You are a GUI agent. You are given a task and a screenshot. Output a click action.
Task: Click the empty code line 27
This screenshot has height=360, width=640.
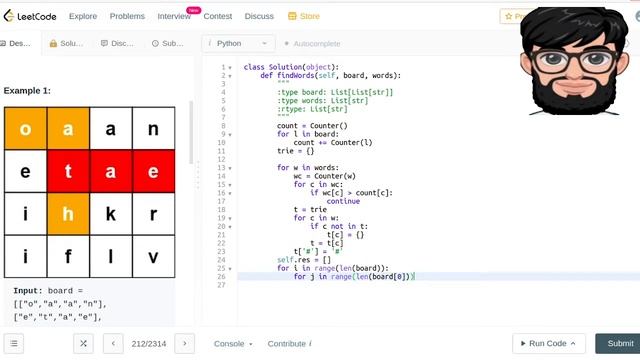click(439, 285)
